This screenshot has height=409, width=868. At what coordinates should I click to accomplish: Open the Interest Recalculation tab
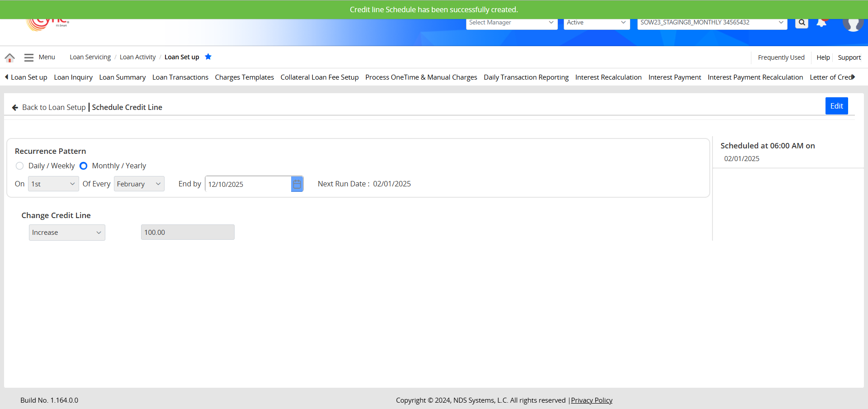click(608, 77)
